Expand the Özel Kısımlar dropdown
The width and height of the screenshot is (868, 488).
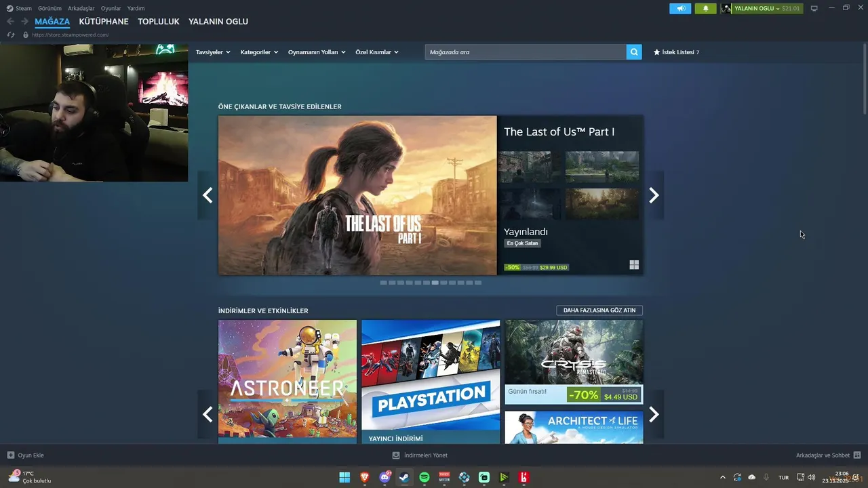(377, 52)
